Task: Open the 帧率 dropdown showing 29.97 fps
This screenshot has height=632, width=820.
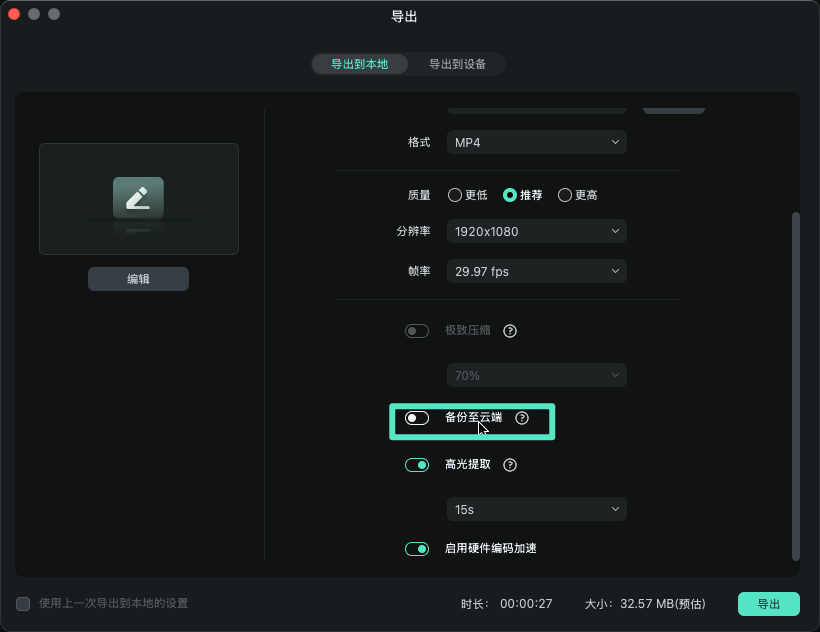Action: [536, 271]
